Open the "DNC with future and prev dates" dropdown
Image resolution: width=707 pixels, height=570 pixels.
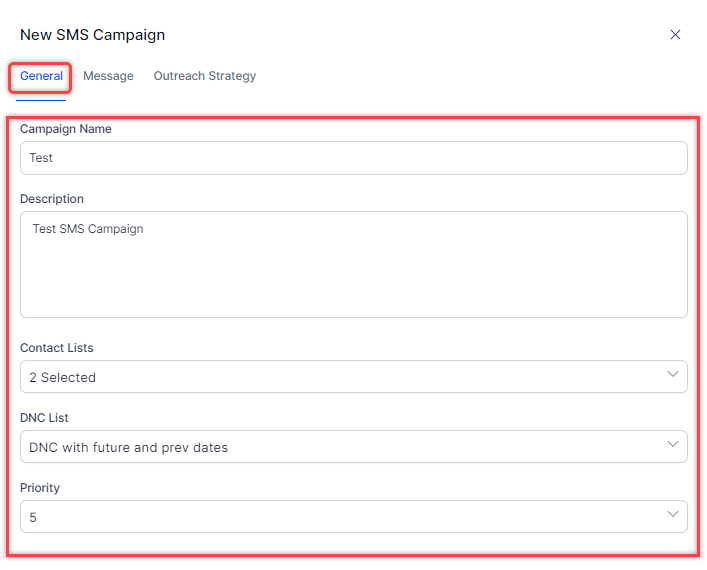[129, 447]
